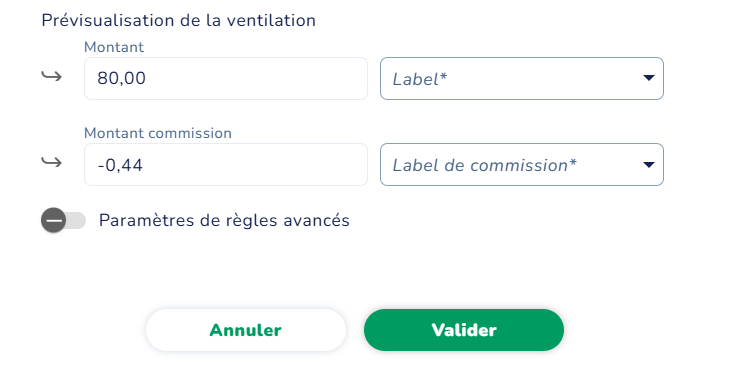
Task: Click the 'Prévisualisation de la ventilation' heading
Action: tap(179, 20)
